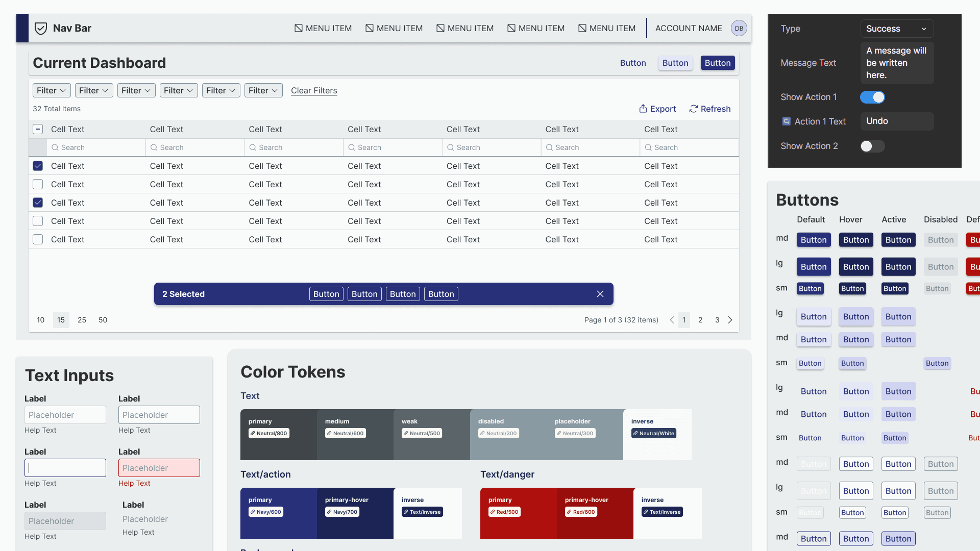Click the Export icon
980x551 pixels.
coord(643,109)
